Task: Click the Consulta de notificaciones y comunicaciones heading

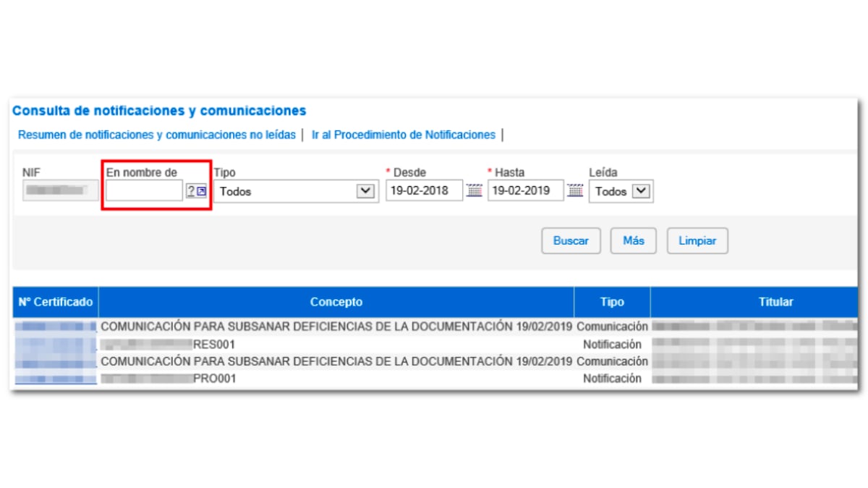Action: 159,111
